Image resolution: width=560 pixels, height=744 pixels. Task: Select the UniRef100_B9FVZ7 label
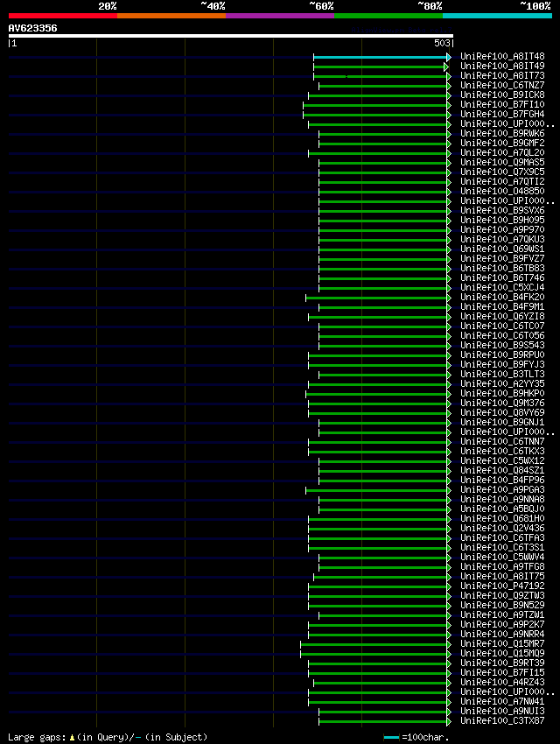(x=502, y=258)
